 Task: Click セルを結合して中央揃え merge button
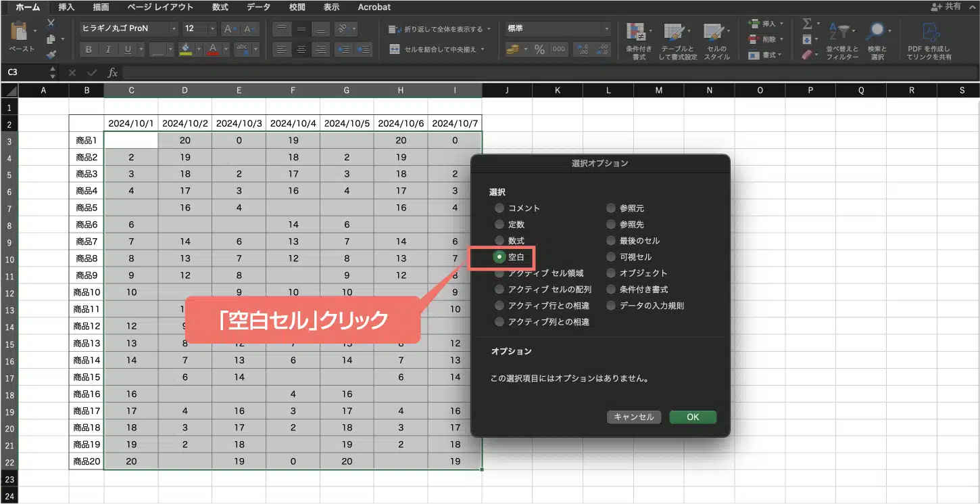tap(437, 49)
